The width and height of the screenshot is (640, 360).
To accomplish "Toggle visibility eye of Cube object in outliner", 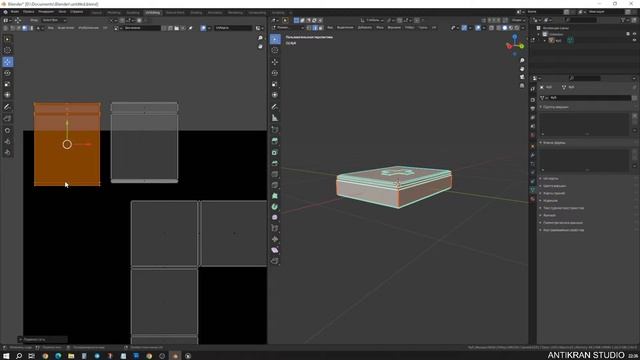I will (x=634, y=40).
